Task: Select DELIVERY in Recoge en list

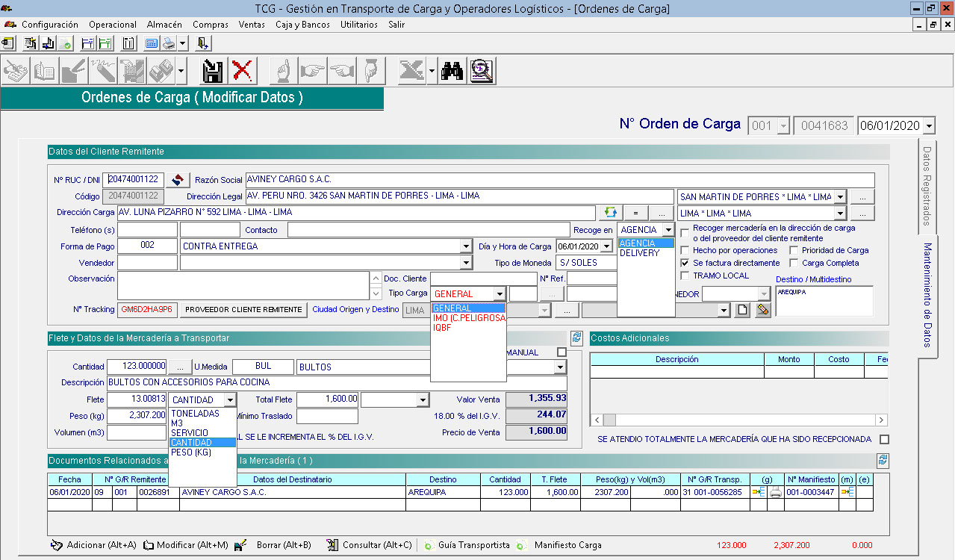Action: tap(639, 253)
